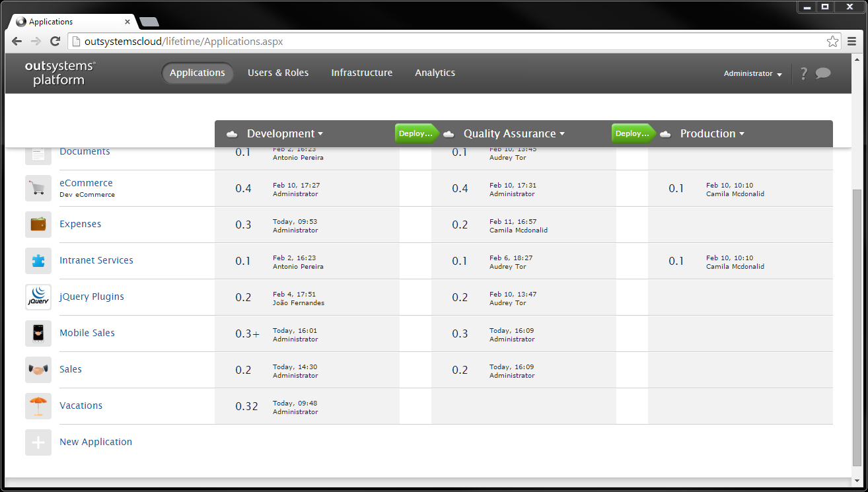Viewport: 868px width, 492px height.
Task: Expand the Quality Assurance environment dropdown
Action: pyautogui.click(x=514, y=133)
